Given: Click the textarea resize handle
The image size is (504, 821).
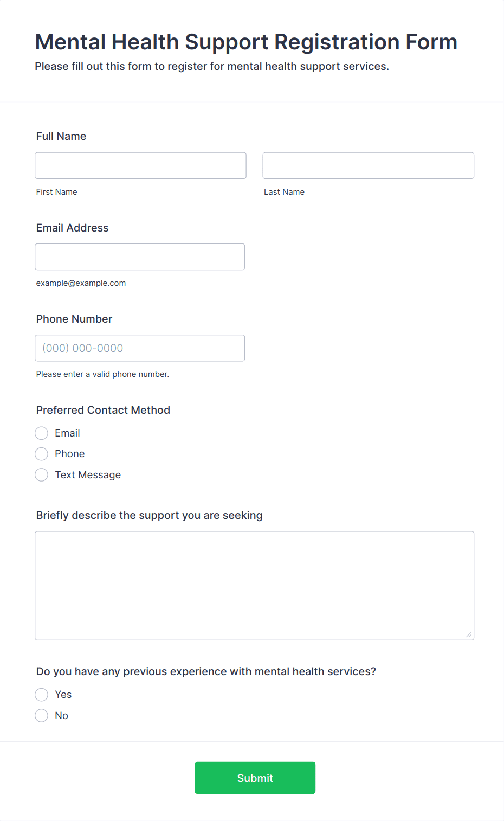Looking at the screenshot, I should pos(469,635).
